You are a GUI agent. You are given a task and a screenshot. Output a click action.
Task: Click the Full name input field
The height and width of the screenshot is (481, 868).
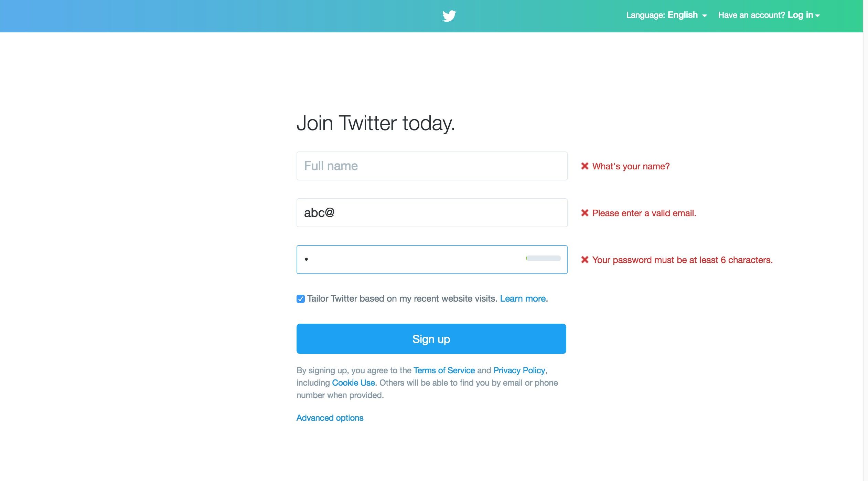pos(431,165)
